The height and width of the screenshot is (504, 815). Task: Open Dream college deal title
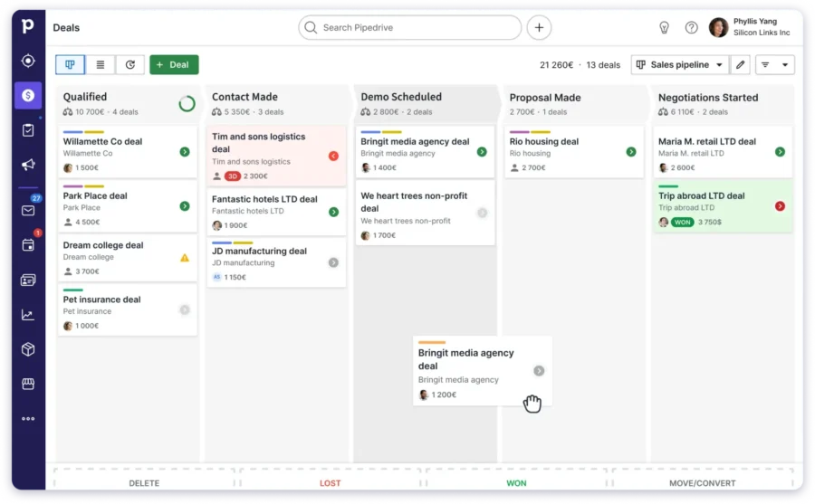click(103, 245)
